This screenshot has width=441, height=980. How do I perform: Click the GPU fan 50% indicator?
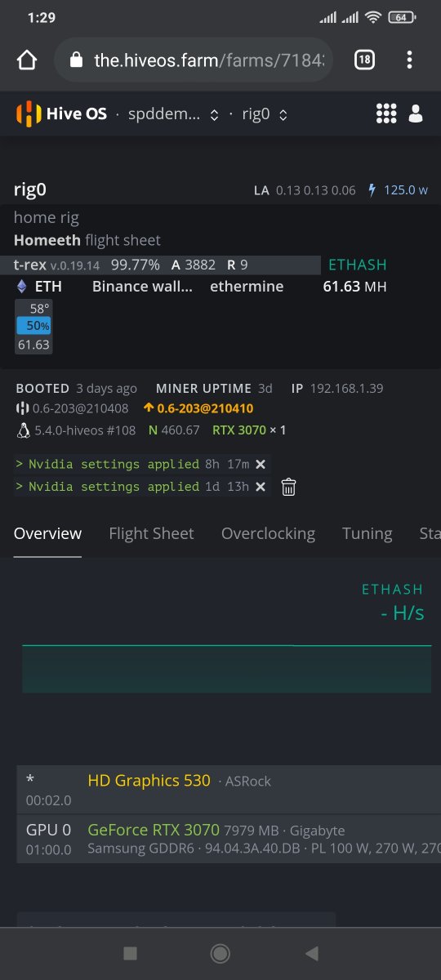(33, 326)
